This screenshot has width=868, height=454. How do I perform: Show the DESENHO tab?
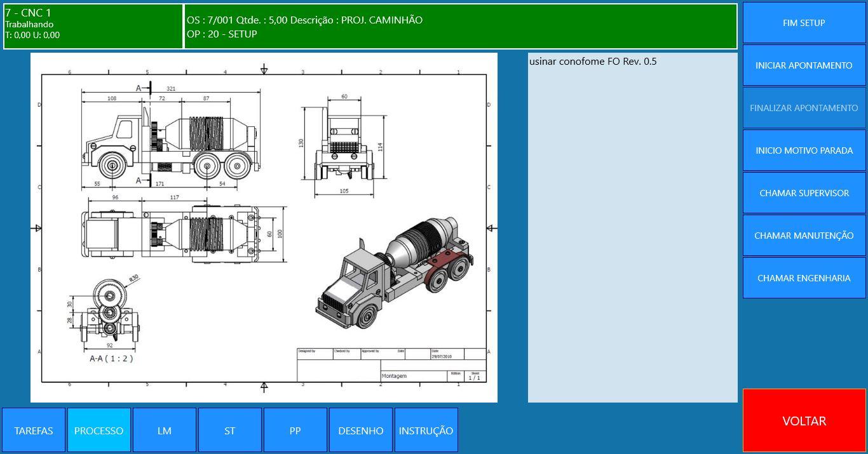point(361,431)
